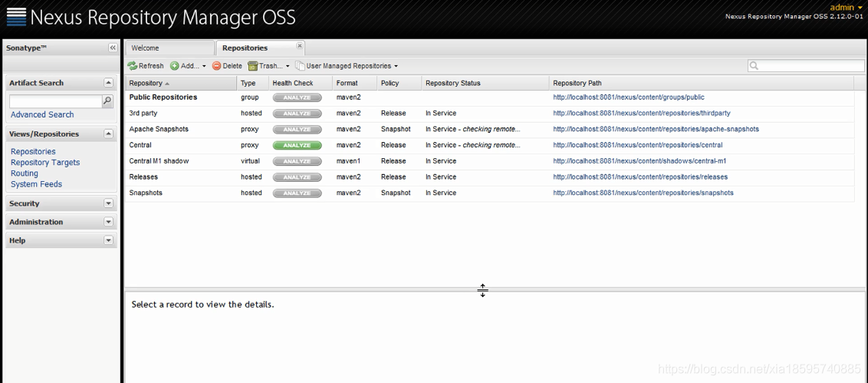Viewport: 868px width, 383px height.
Task: Click the Refresh toolbar icon
Action: 133,66
